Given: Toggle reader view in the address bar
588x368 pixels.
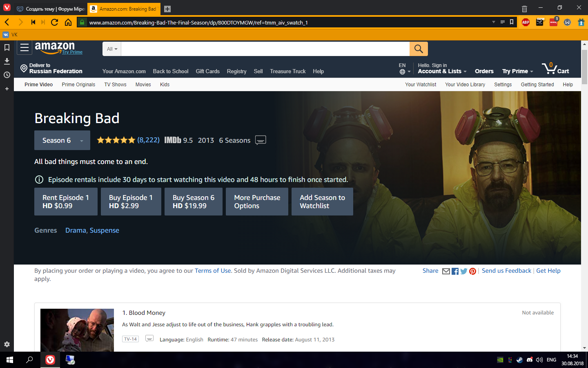Looking at the screenshot, I should 503,22.
